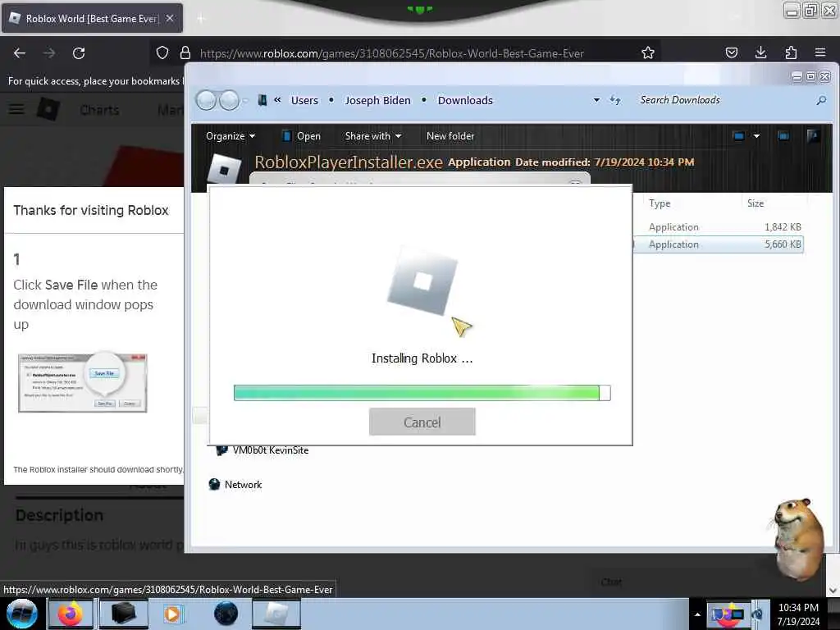
Task: Select Joseph Biden in Explorer breadcrumb
Action: point(377,100)
